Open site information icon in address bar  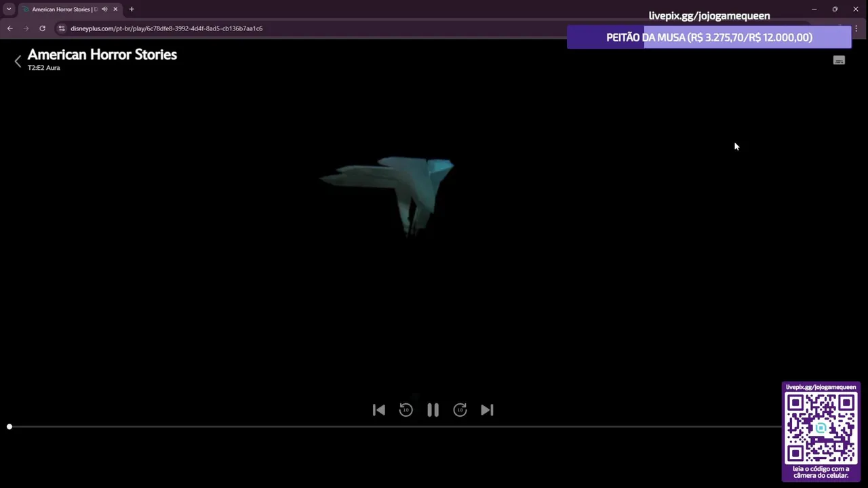(62, 28)
